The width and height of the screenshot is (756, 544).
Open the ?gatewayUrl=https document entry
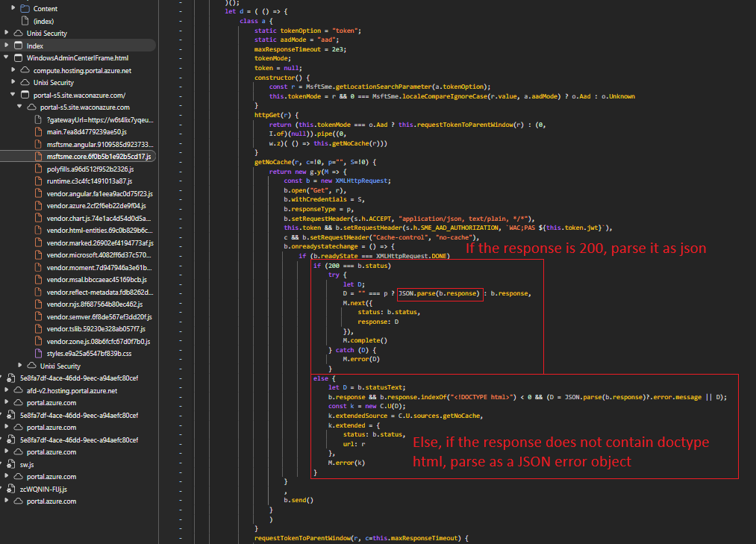(x=99, y=119)
